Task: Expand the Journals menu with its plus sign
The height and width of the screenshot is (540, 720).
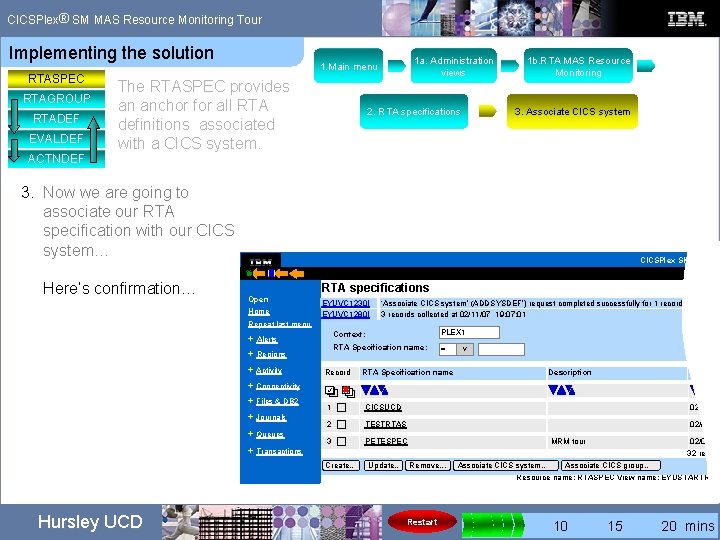Action: [250, 417]
